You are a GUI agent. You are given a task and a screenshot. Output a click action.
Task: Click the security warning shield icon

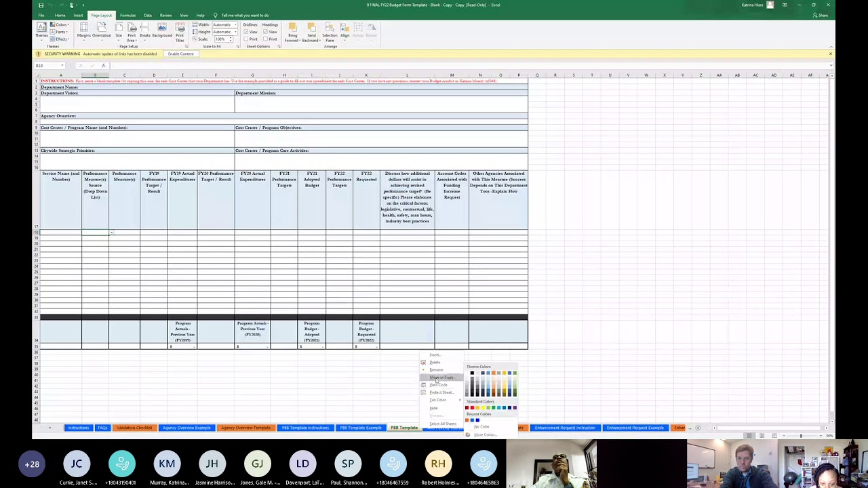pos(39,54)
